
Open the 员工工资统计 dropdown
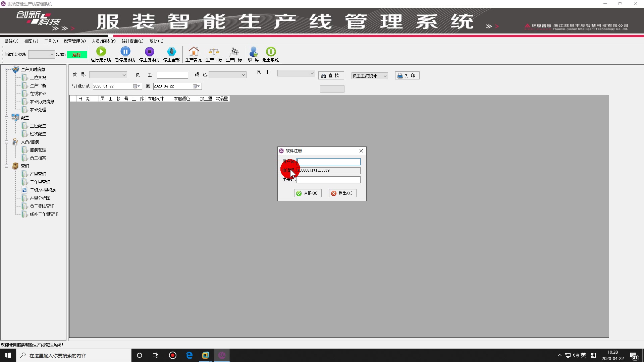pos(369,76)
